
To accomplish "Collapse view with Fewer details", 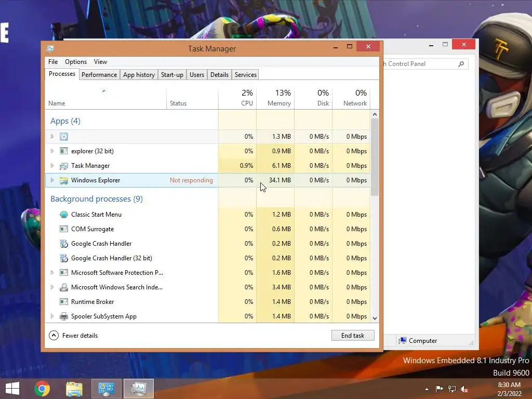I will [x=73, y=336].
